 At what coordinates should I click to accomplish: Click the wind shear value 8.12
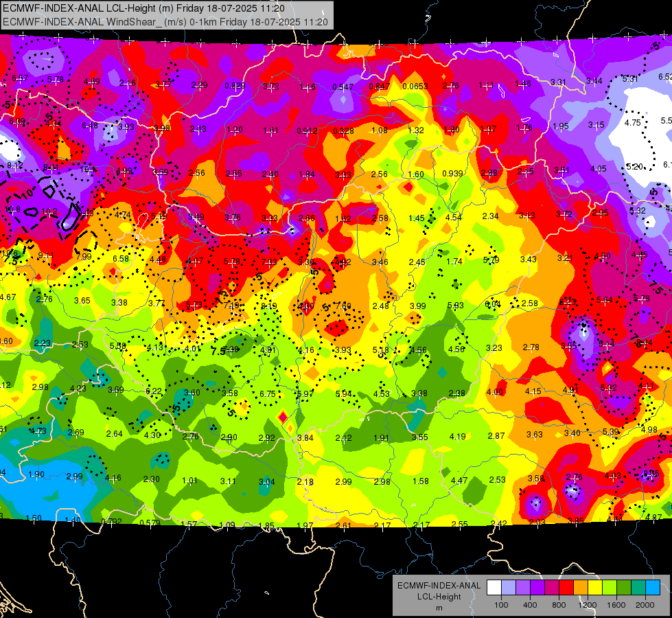(x=14, y=165)
